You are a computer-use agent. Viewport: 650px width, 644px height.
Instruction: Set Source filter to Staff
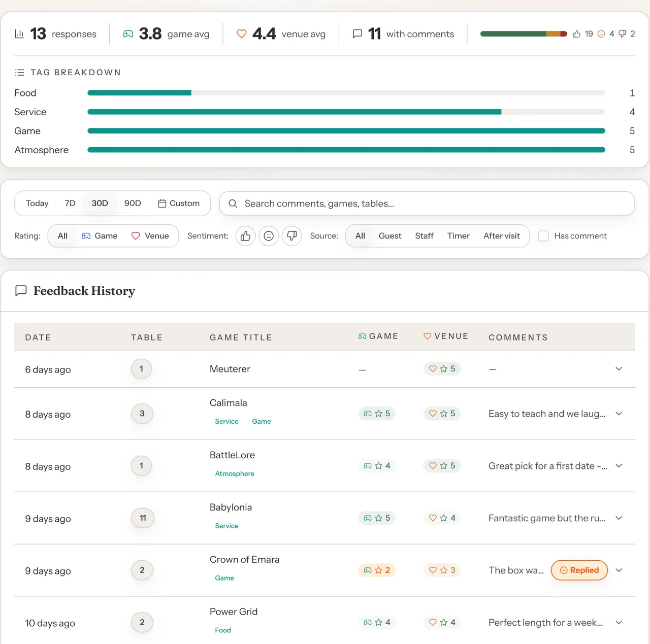425,236
